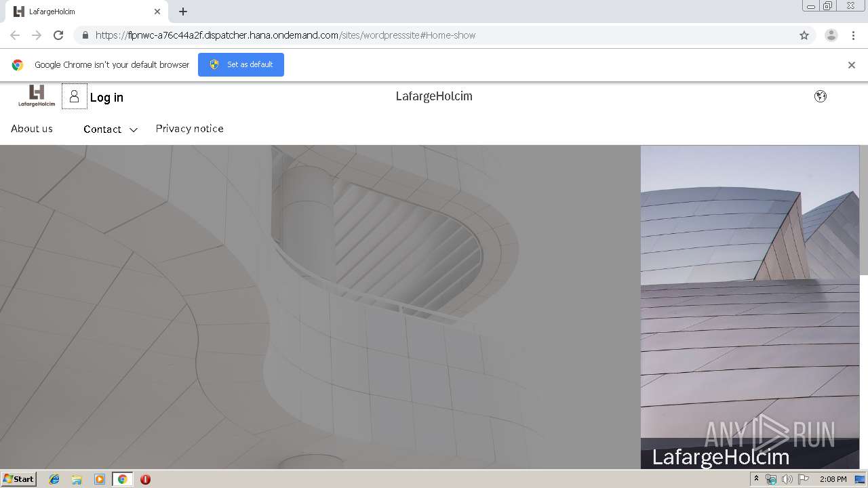Select the LafargeHolcim browser tab

coord(87,12)
